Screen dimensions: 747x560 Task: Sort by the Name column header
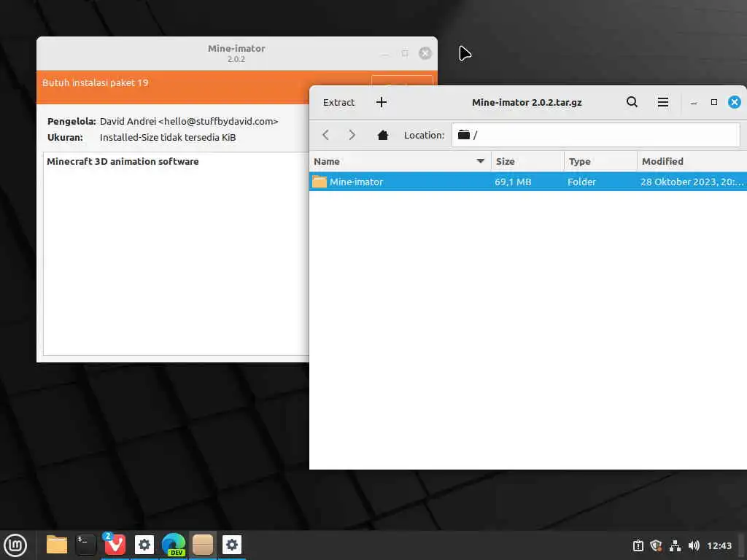coord(400,161)
